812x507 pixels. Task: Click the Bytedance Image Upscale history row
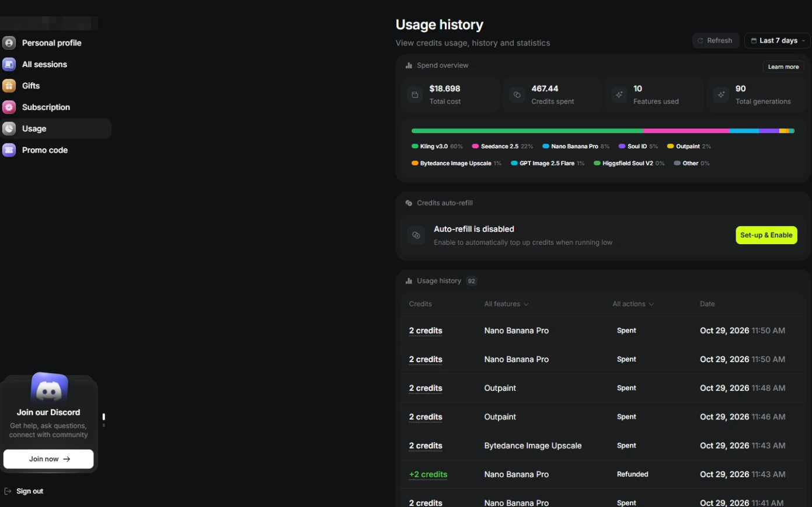coord(604,446)
